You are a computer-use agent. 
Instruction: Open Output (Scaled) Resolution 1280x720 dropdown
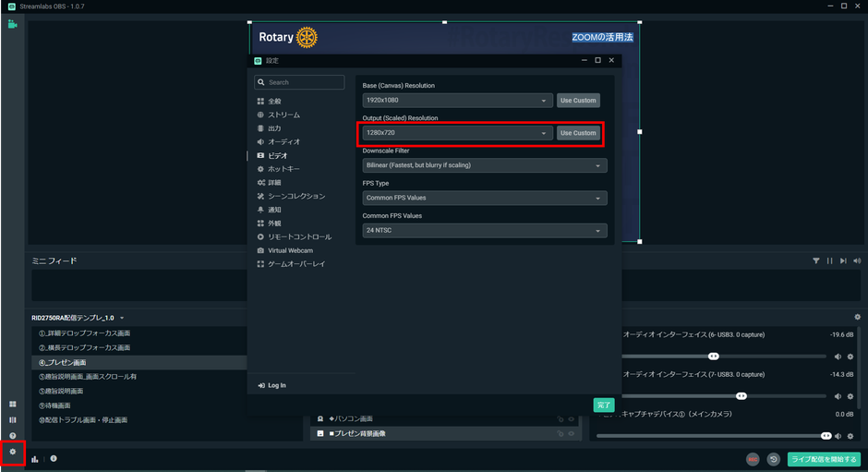457,133
